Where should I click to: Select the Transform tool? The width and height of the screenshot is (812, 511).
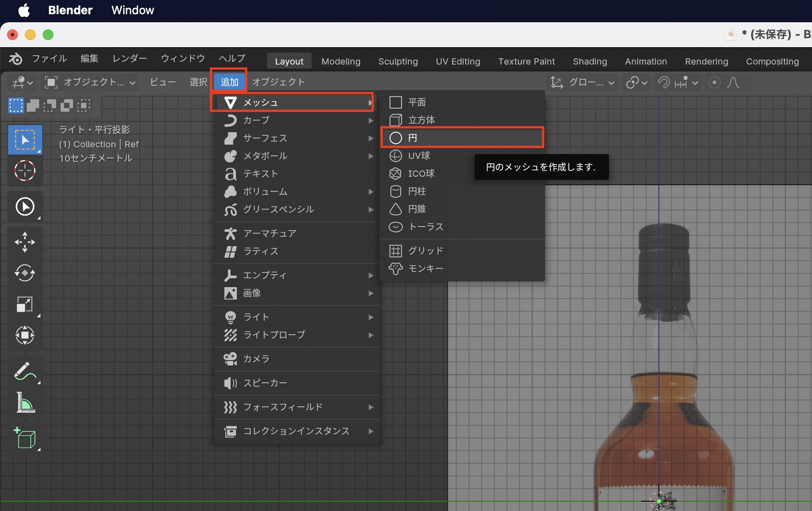click(25, 335)
